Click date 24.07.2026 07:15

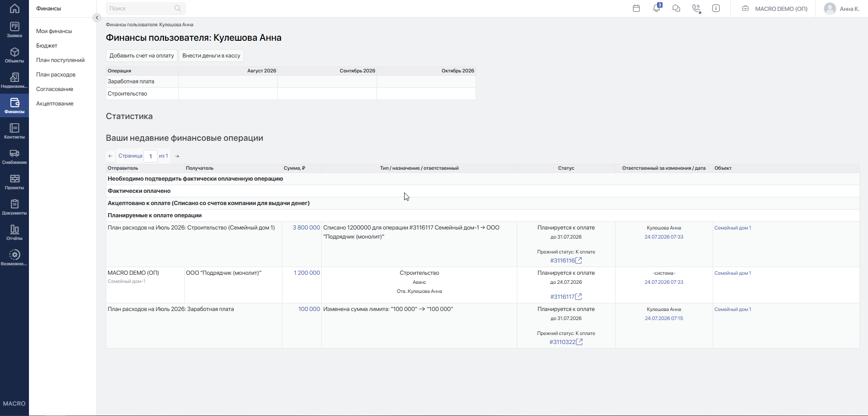pos(664,318)
